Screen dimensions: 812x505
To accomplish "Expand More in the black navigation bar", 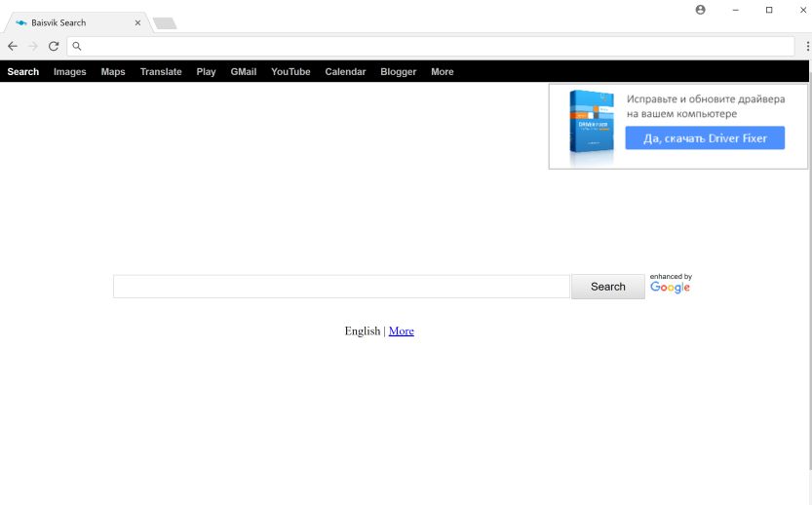I will 443,72.
